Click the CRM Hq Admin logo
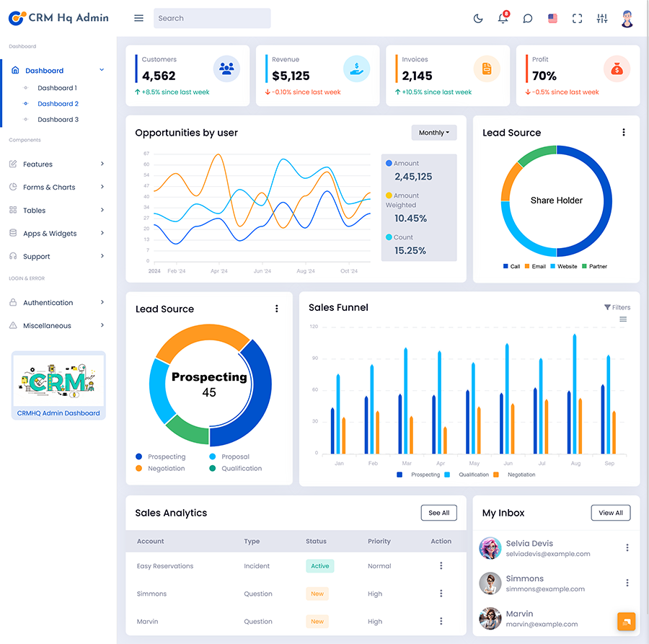 (58, 18)
